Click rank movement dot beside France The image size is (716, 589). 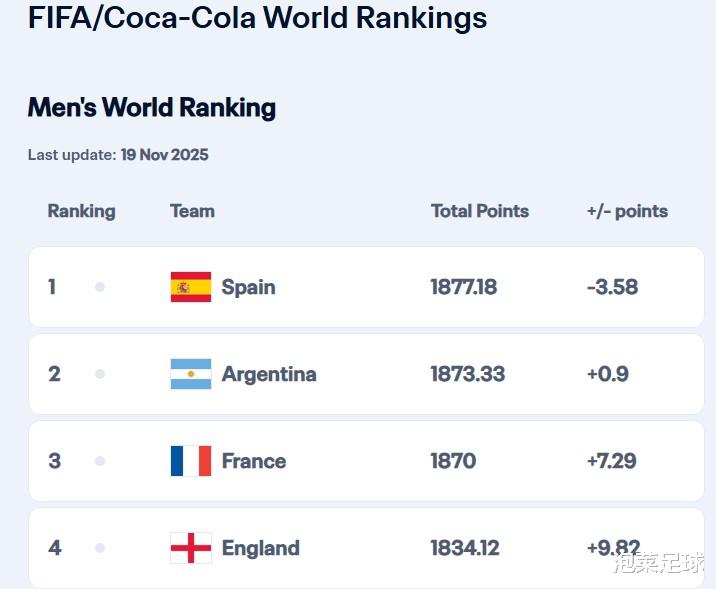point(100,461)
